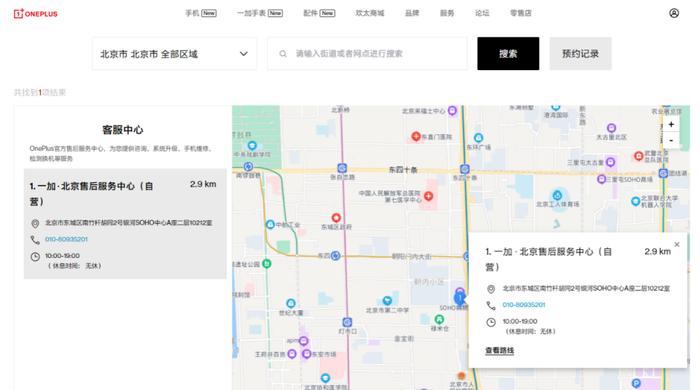
Task: Open the user account profile icon
Action: 674,13
